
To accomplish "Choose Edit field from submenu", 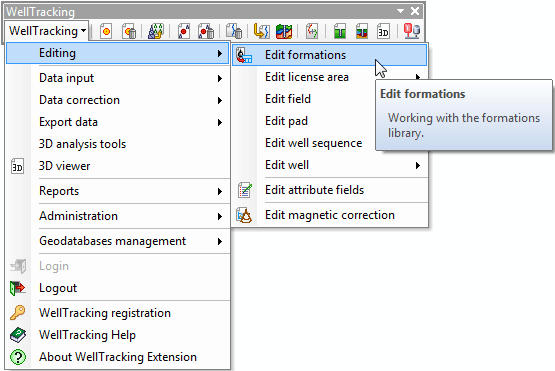I will pyautogui.click(x=288, y=99).
